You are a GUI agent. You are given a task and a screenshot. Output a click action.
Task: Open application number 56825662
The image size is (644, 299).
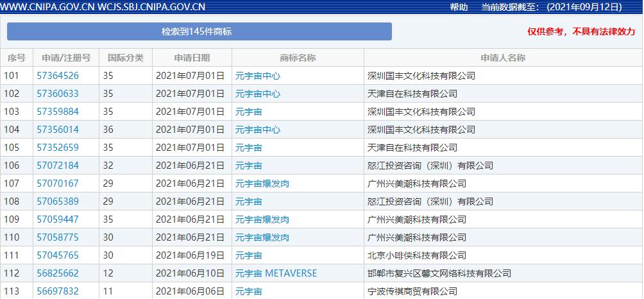pyautogui.click(x=58, y=273)
